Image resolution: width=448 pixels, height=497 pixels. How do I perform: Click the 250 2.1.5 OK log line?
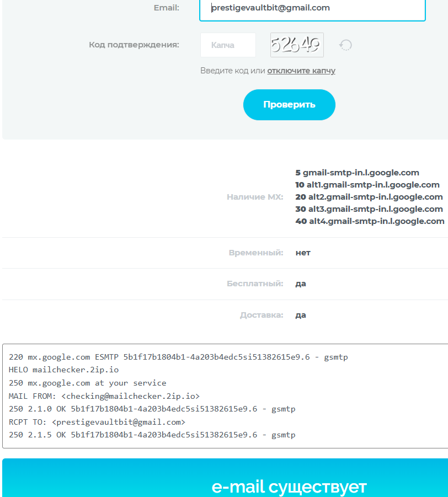click(x=152, y=435)
